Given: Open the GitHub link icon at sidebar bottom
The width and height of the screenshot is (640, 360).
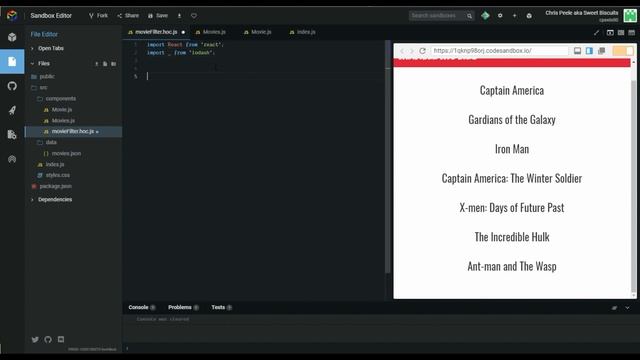Looking at the screenshot, I should pos(48,340).
